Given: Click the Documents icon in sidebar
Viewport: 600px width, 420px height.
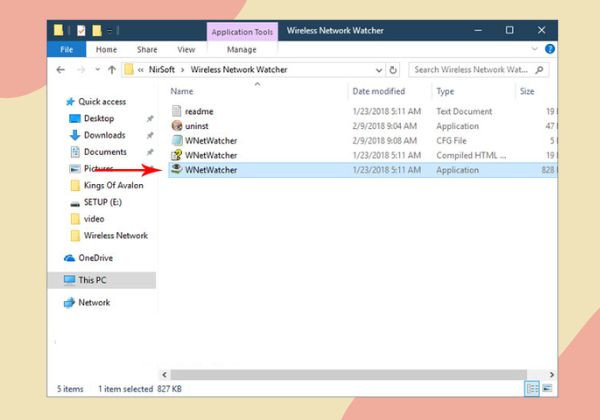Looking at the screenshot, I should click(75, 152).
